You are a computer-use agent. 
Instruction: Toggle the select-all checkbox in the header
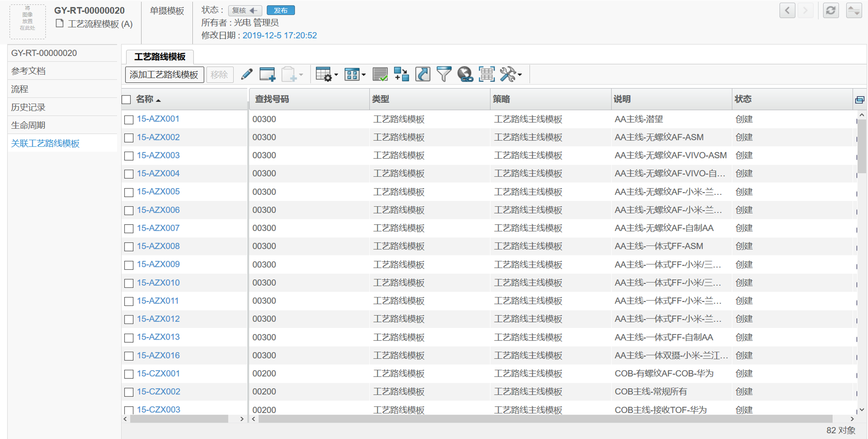[x=127, y=100]
